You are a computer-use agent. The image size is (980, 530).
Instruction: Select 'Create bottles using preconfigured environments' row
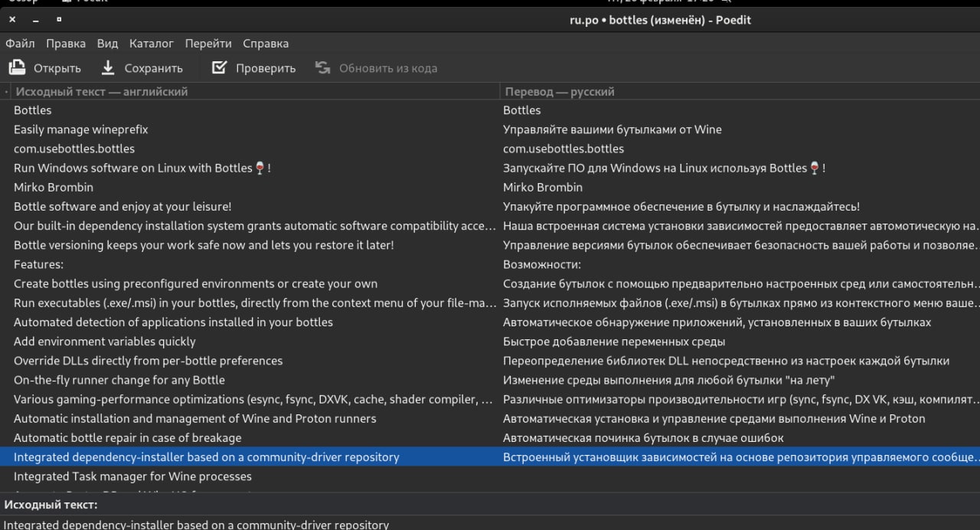(x=490, y=283)
